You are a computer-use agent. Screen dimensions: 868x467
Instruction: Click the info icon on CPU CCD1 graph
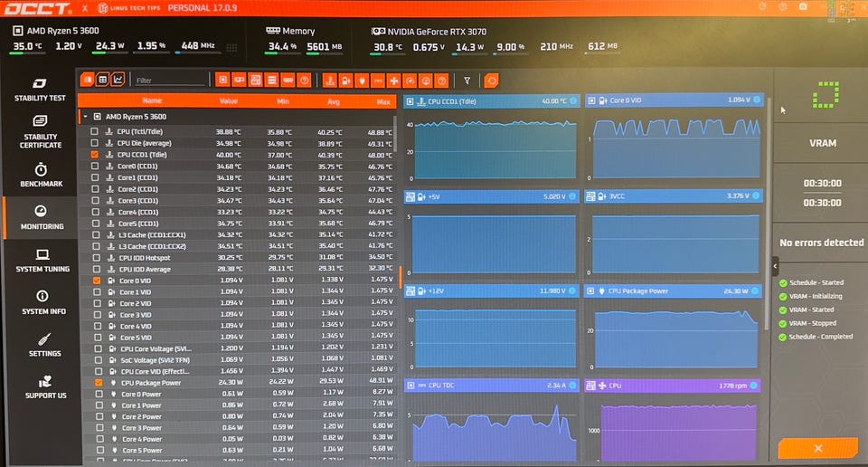(x=573, y=100)
